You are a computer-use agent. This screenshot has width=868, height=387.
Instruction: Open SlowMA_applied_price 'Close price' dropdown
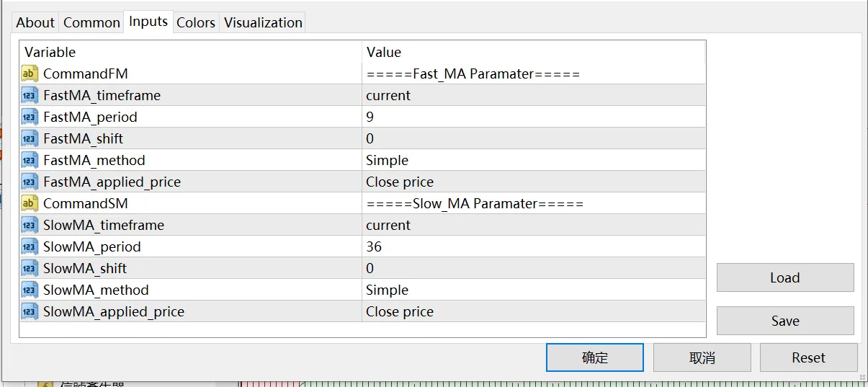[533, 311]
